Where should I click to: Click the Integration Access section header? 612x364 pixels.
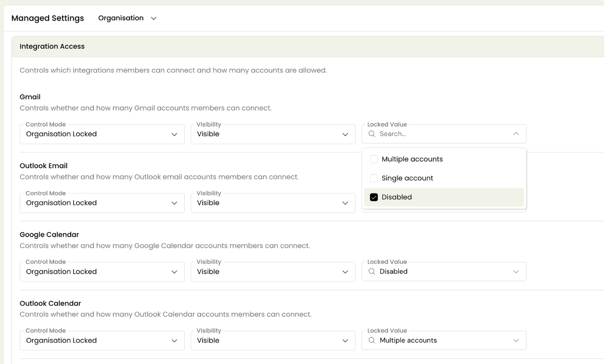tap(52, 47)
